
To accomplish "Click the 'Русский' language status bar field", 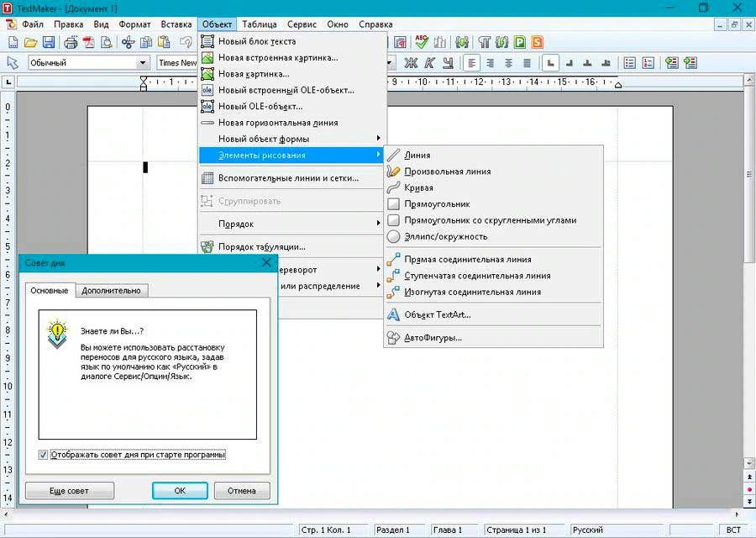I will pyautogui.click(x=617, y=530).
